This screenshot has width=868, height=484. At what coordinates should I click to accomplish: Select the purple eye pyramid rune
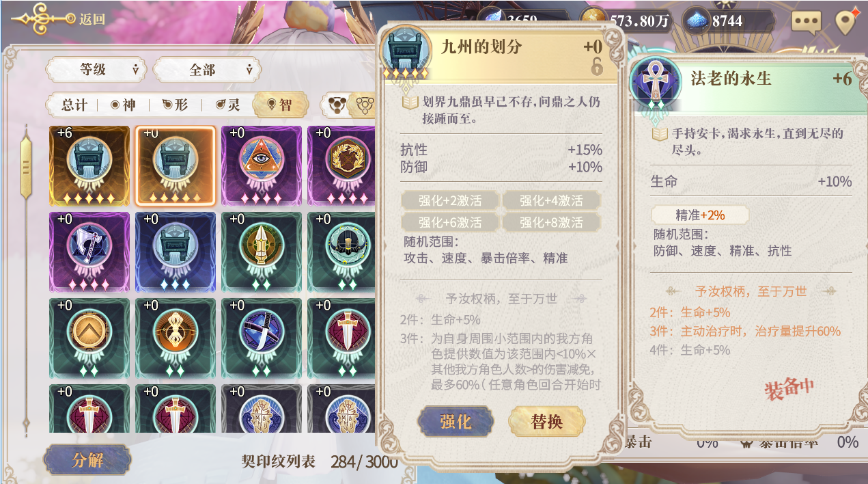tap(262, 166)
